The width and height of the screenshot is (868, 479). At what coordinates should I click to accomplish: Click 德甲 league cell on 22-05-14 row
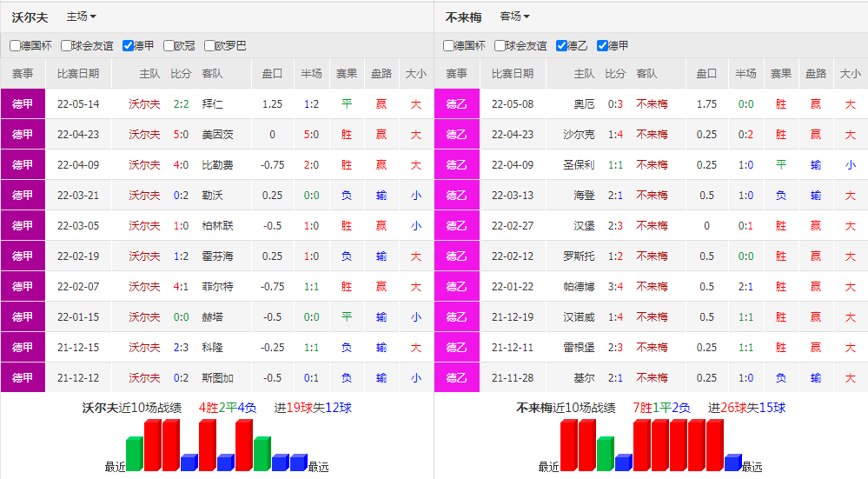[x=23, y=103]
